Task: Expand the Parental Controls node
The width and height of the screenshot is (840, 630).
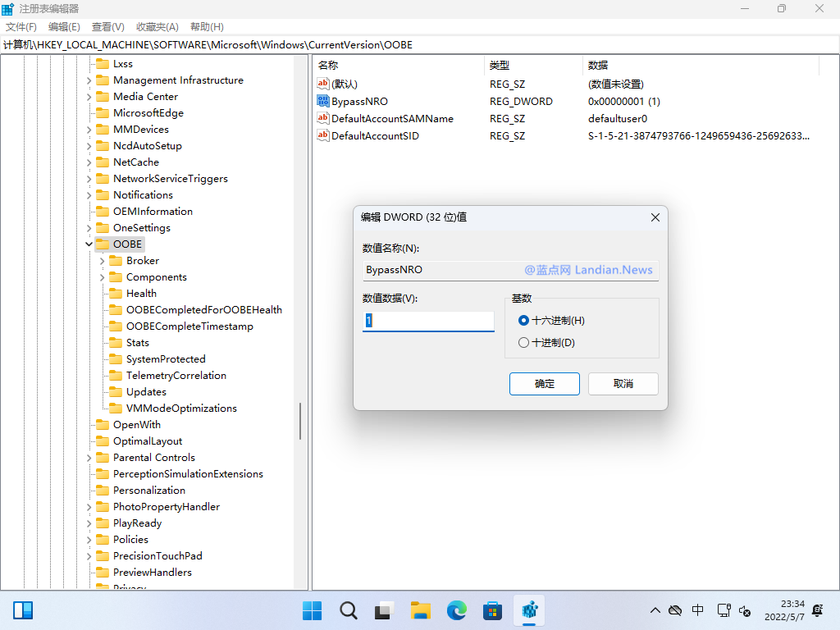Action: pos(89,458)
